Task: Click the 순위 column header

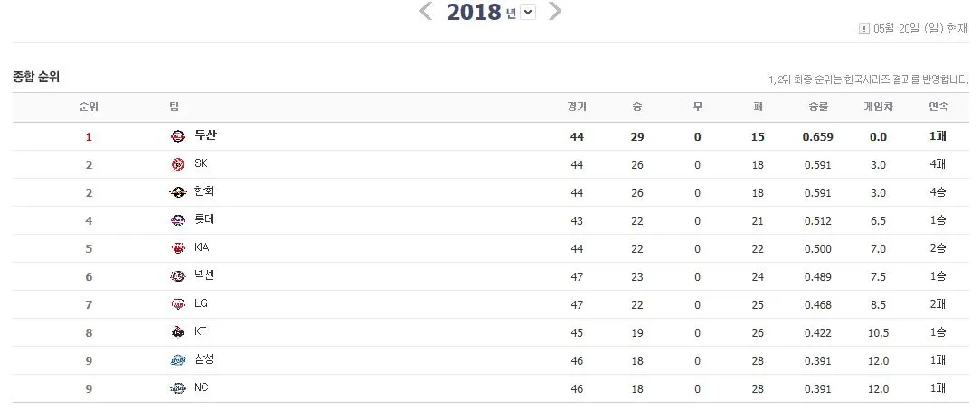Action: (x=89, y=107)
